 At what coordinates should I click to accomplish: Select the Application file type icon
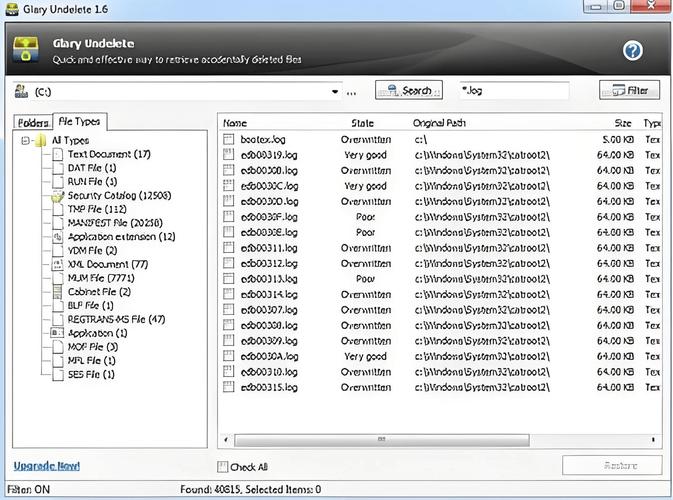click(x=58, y=333)
